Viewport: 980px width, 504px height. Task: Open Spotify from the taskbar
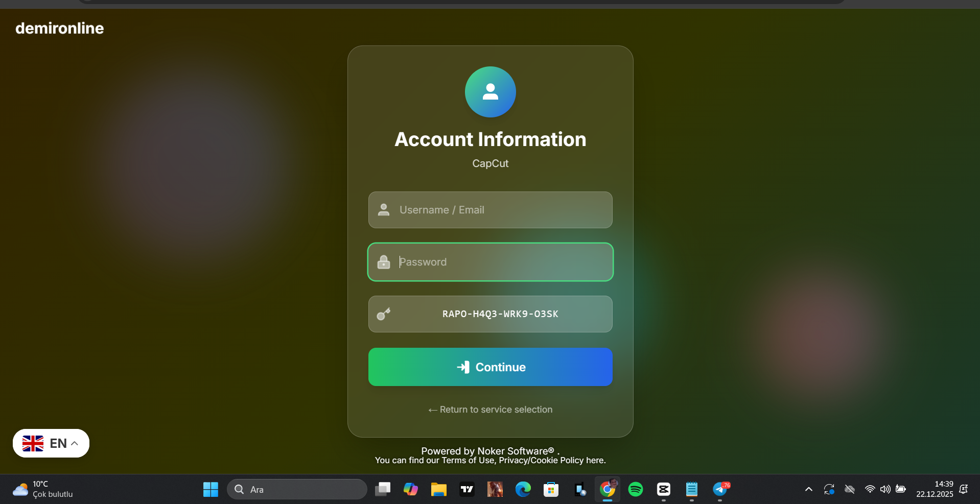636,489
